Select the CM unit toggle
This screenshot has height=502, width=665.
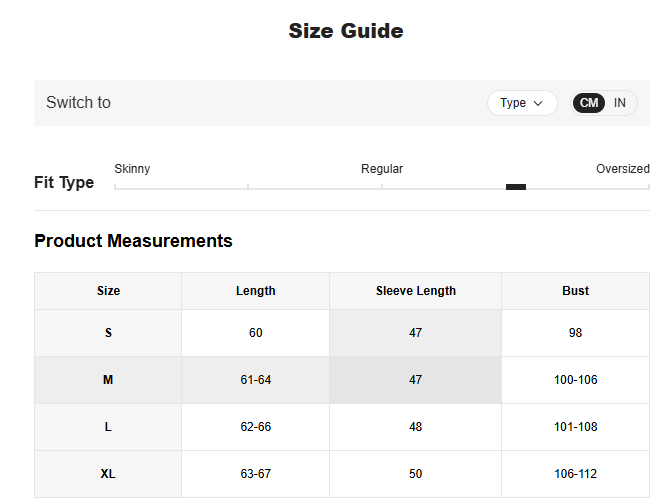589,103
